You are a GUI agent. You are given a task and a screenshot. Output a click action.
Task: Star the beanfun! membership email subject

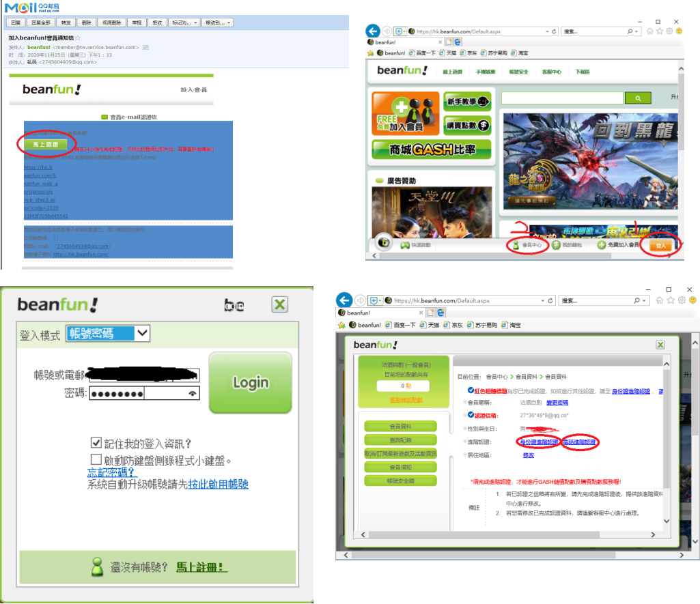click(x=78, y=38)
